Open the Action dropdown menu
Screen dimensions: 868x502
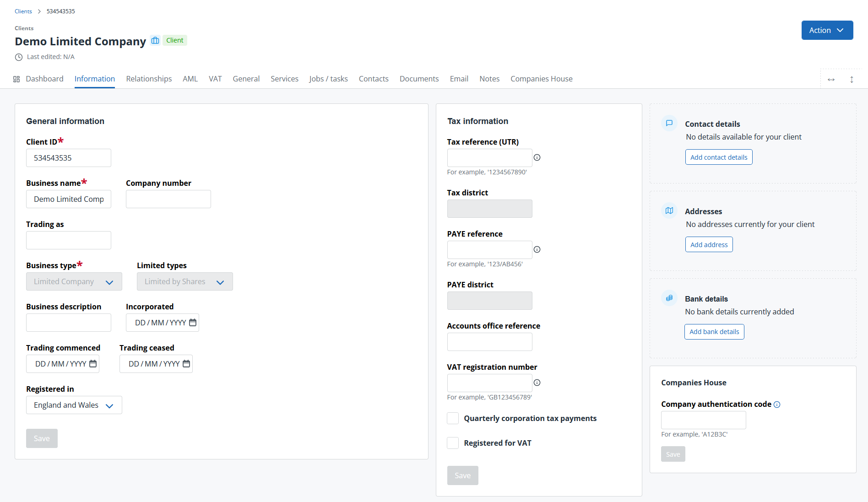click(x=827, y=30)
